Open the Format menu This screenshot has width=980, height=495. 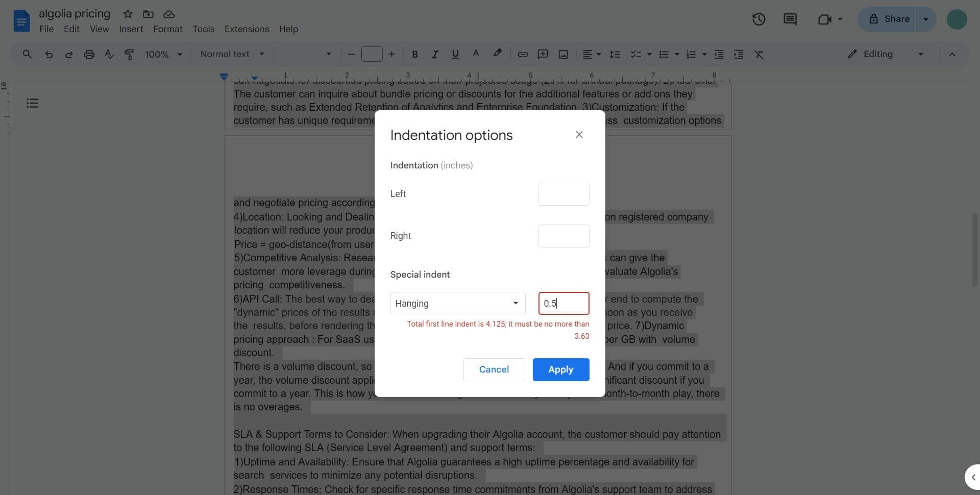[x=167, y=29]
